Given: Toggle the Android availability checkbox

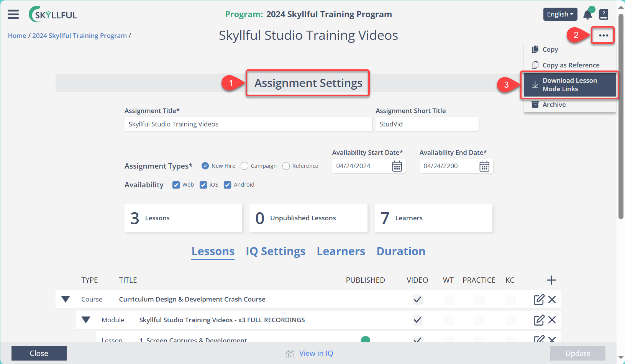Looking at the screenshot, I should pyautogui.click(x=227, y=185).
